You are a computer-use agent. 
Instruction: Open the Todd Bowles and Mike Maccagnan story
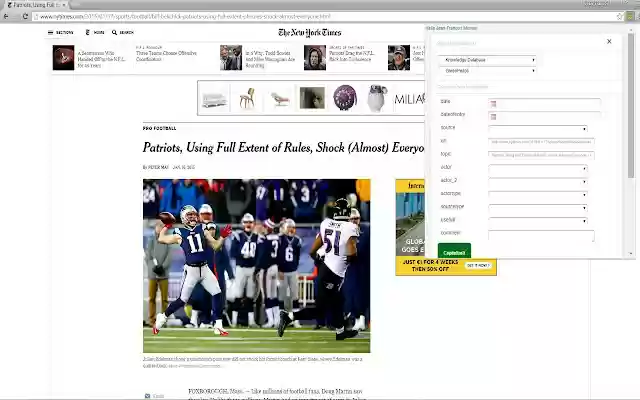(270, 59)
